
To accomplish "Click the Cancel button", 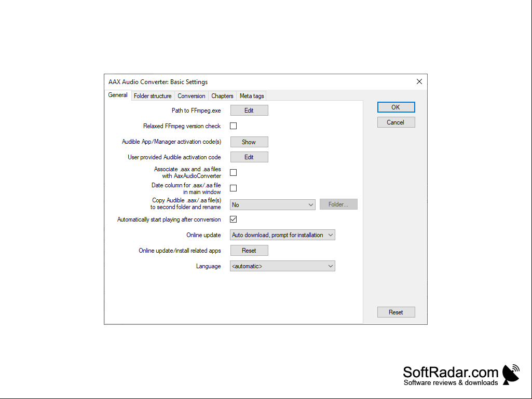I will coord(396,122).
